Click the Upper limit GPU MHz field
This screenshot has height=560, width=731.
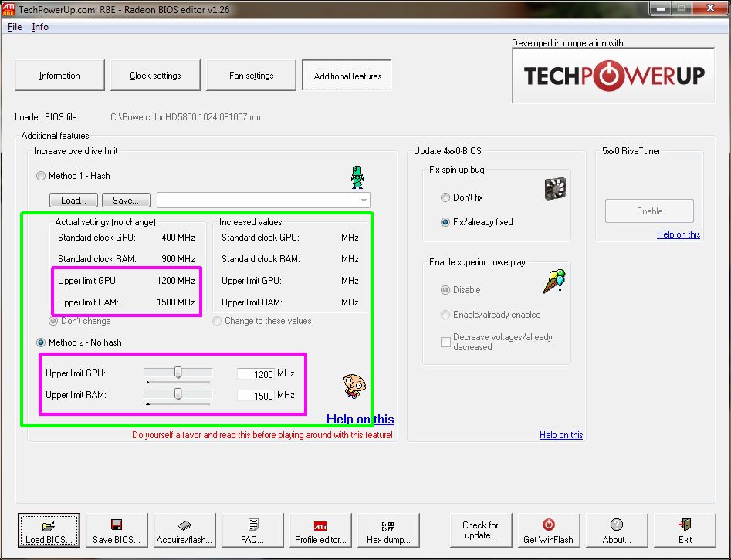coord(256,374)
